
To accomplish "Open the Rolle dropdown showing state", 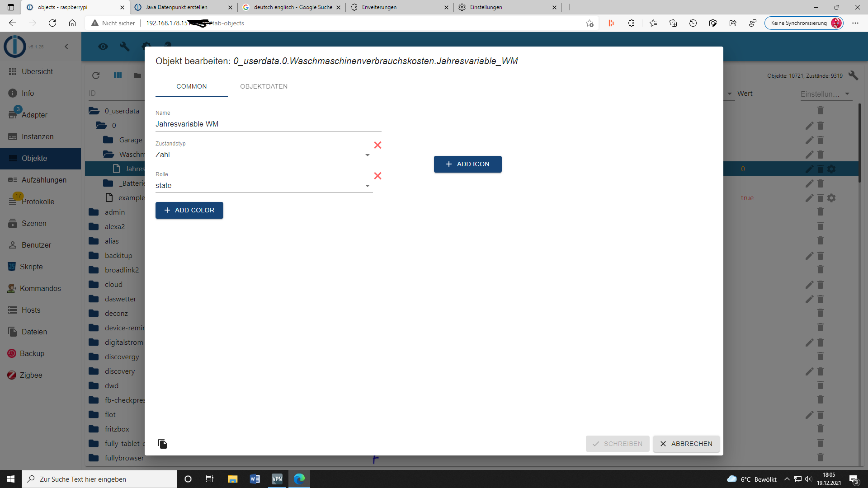I will click(x=263, y=186).
